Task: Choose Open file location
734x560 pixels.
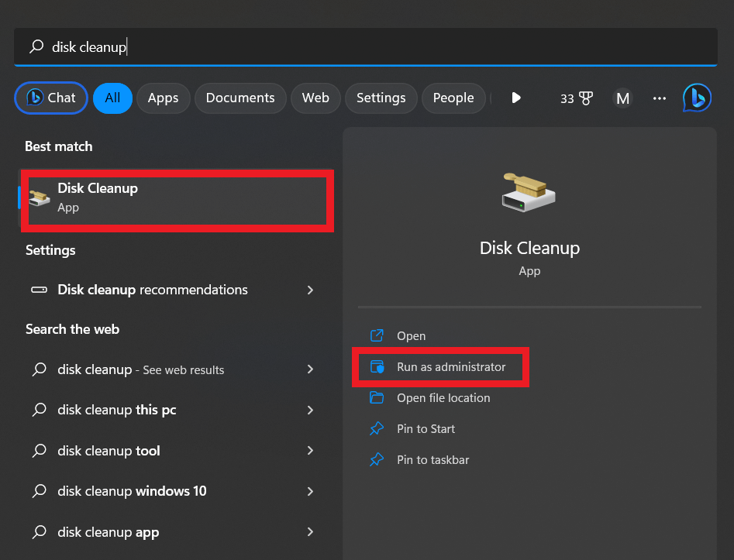Action: point(443,397)
